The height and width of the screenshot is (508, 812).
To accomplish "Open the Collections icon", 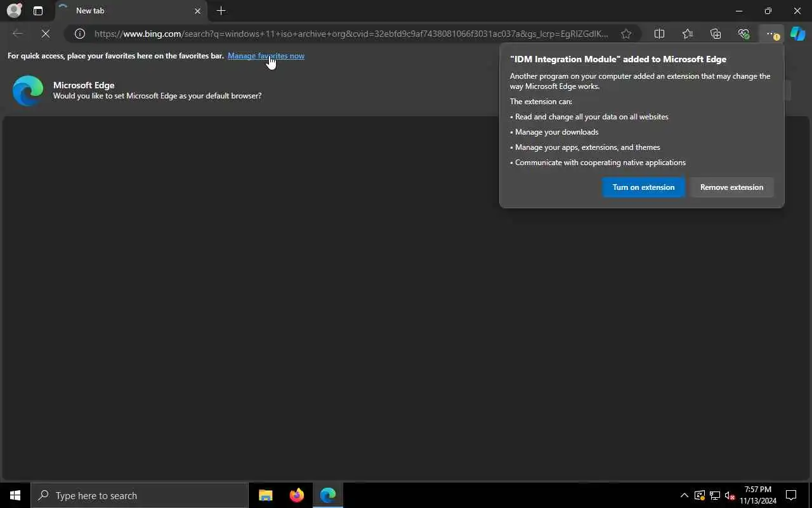I will (x=716, y=34).
